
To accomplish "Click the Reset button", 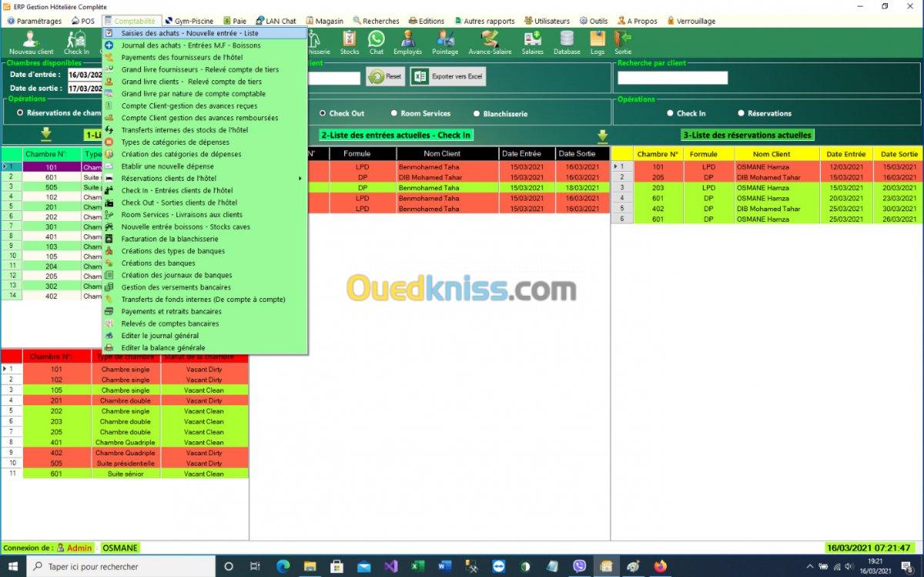I will click(386, 76).
